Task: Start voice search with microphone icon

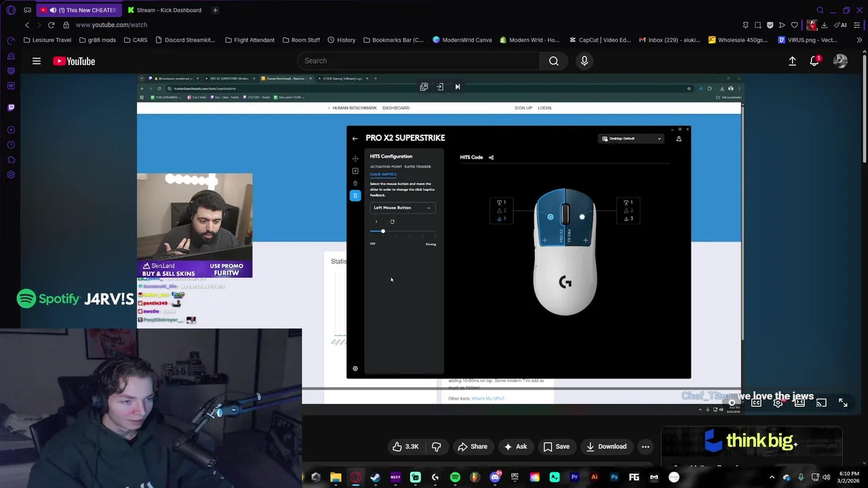Action: 585,61
